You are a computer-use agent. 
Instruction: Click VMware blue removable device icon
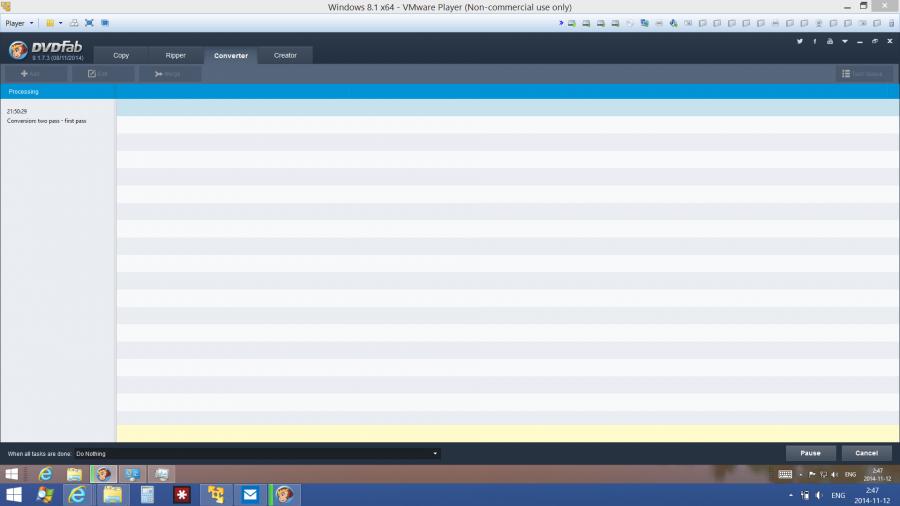tap(673, 24)
